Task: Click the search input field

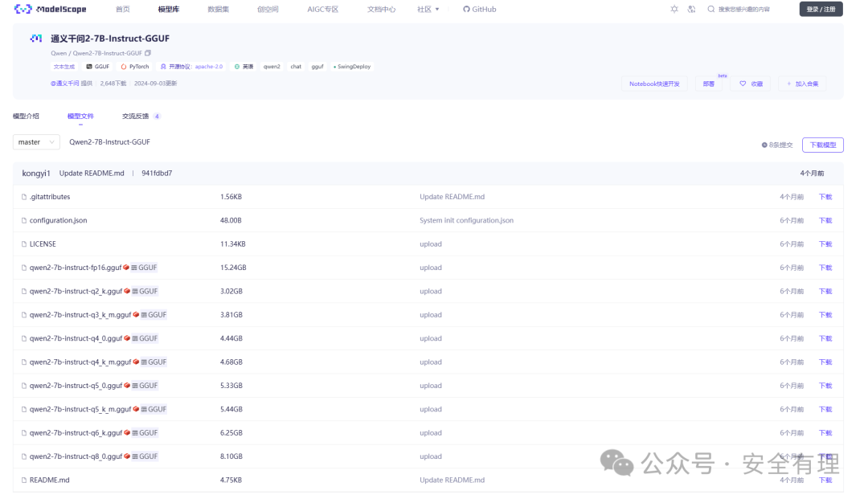Action: click(x=744, y=9)
